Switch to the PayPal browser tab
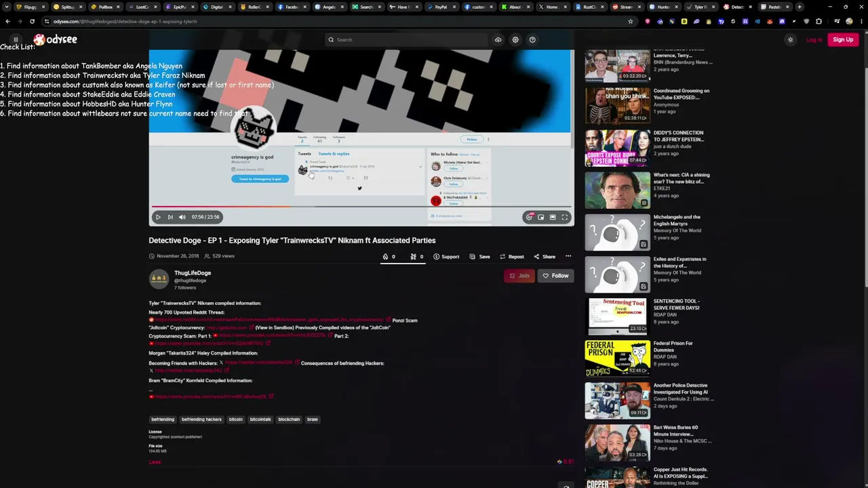The height and width of the screenshot is (488, 868). pos(441,7)
